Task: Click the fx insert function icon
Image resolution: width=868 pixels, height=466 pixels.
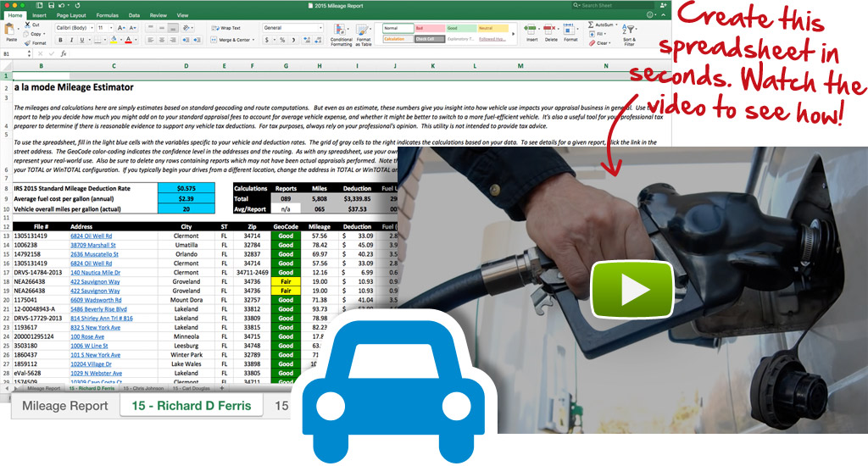Action: coord(64,53)
